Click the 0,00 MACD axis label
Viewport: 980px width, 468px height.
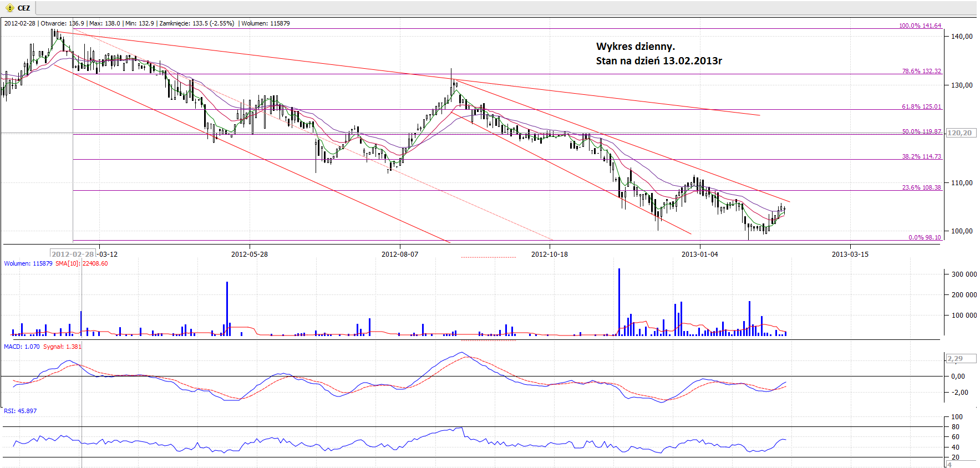[958, 377]
